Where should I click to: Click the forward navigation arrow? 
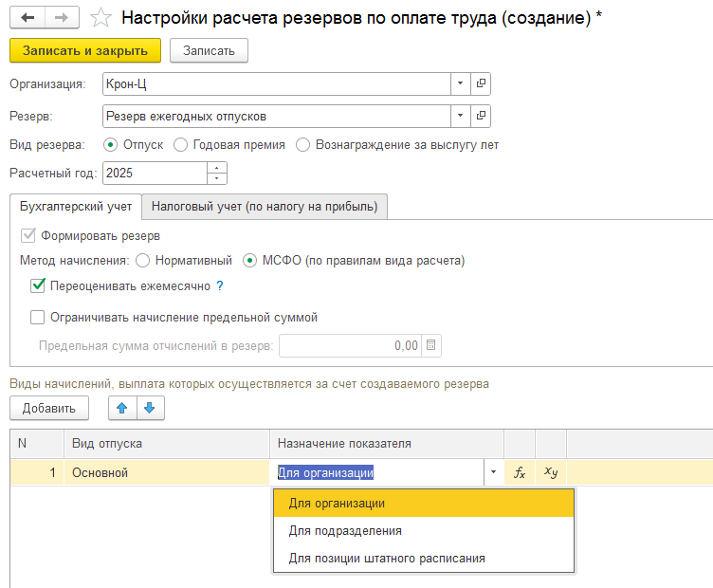pyautogui.click(x=62, y=18)
